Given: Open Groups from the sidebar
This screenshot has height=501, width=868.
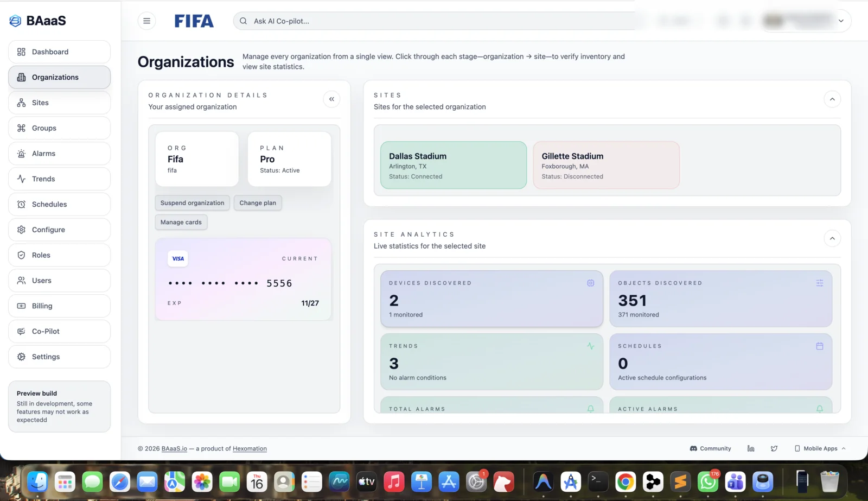Looking at the screenshot, I should tap(59, 128).
